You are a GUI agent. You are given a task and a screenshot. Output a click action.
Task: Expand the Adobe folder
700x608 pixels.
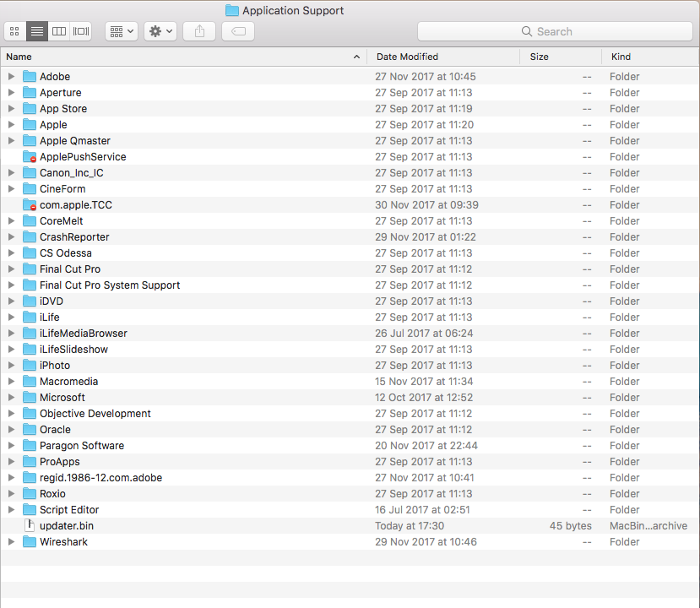pyautogui.click(x=11, y=76)
